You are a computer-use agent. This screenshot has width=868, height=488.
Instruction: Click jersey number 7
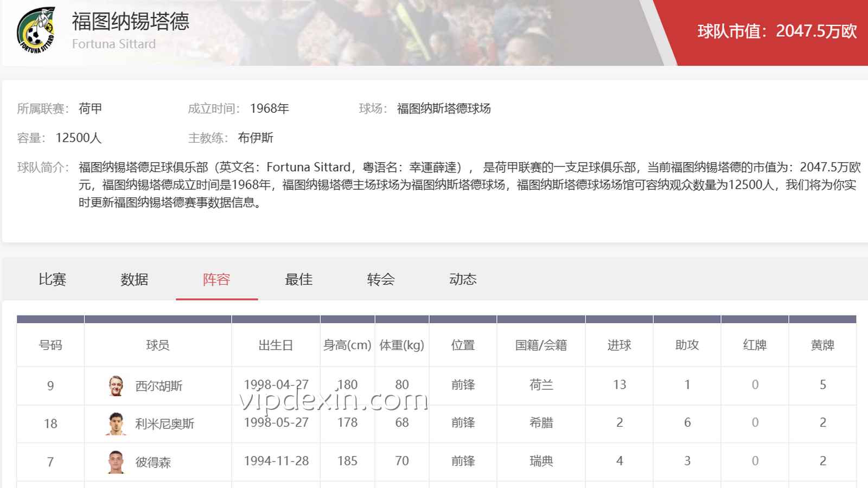pos(50,462)
